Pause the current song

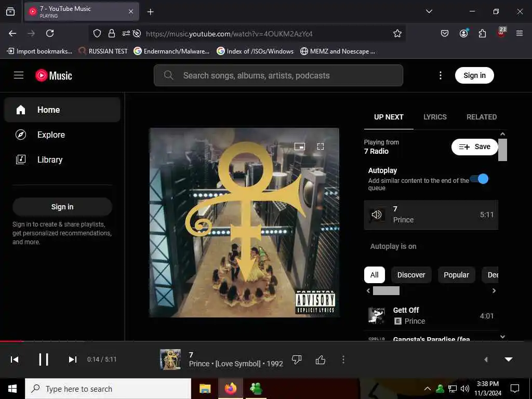pyautogui.click(x=44, y=360)
